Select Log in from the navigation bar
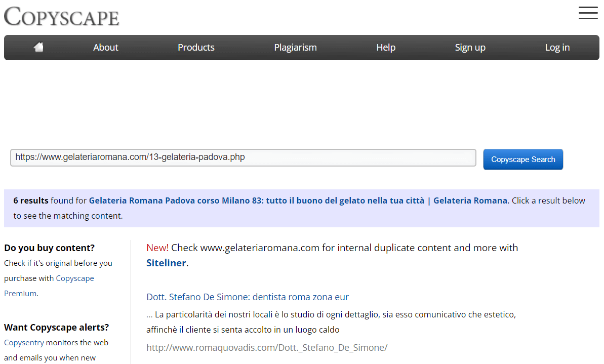The height and width of the screenshot is (364, 604). (557, 48)
